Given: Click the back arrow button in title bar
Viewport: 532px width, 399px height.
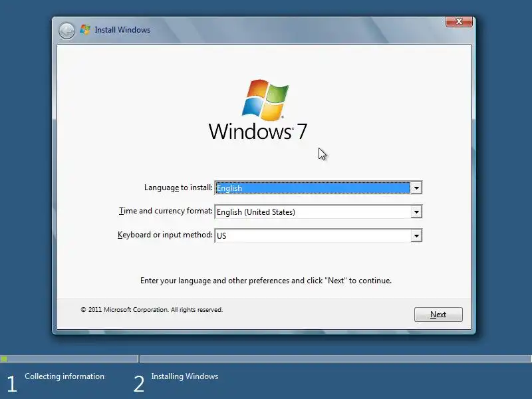Looking at the screenshot, I should [x=66, y=31].
